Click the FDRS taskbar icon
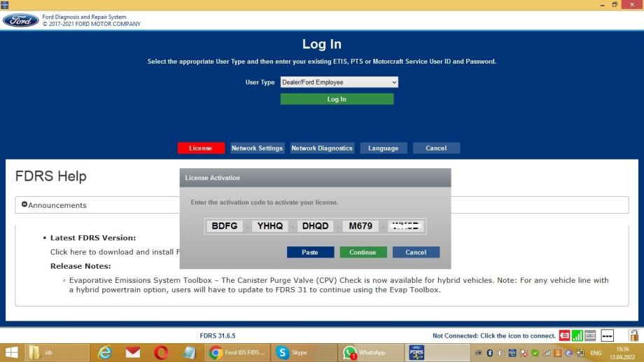Viewport: 644px width, 362px height. click(x=437, y=353)
